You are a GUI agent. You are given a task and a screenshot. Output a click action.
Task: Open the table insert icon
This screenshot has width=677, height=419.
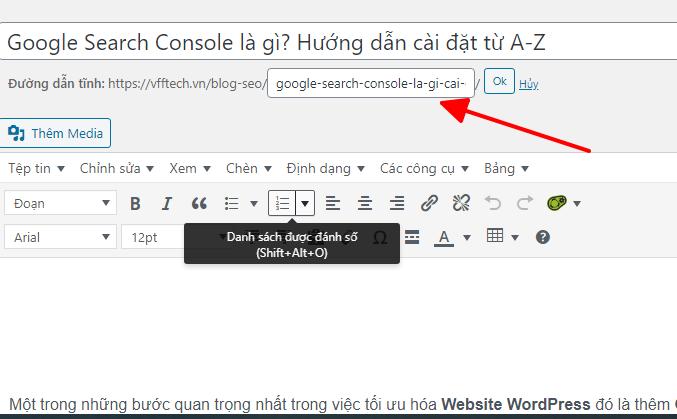495,236
